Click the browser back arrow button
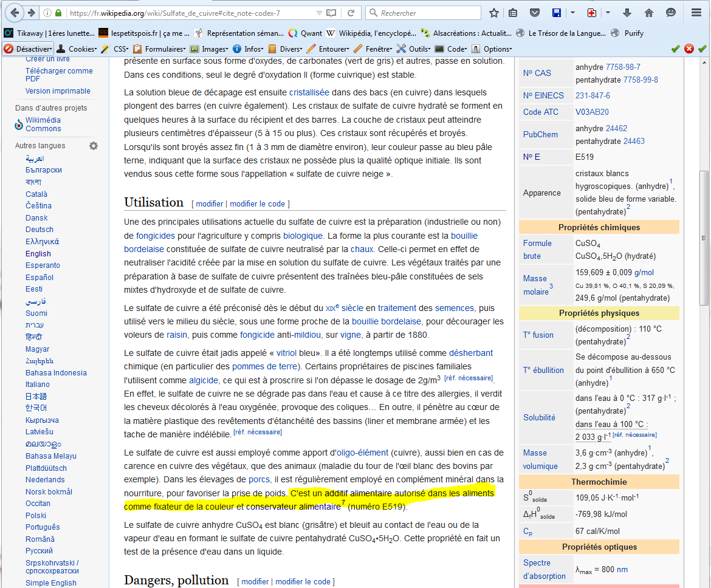 point(14,13)
